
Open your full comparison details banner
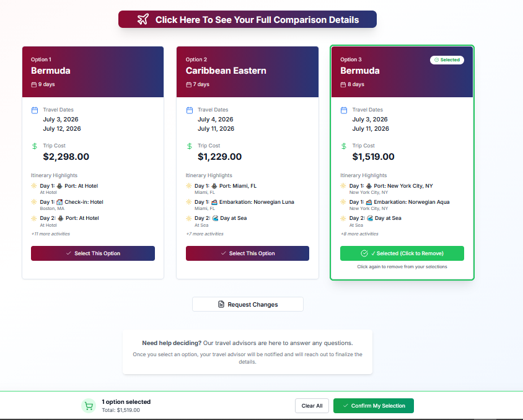coord(247,19)
